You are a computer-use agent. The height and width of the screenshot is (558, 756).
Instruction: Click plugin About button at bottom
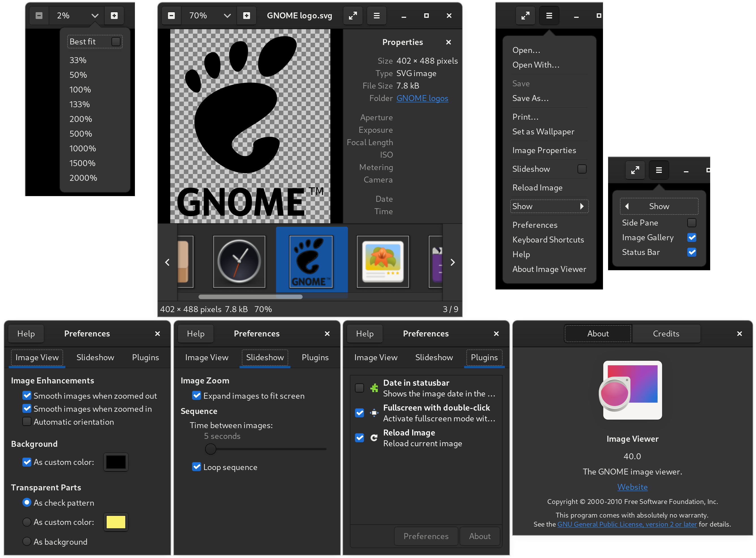tap(480, 536)
